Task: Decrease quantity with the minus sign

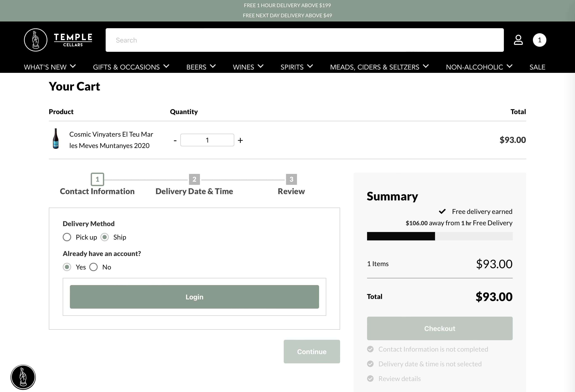Action: tap(175, 140)
